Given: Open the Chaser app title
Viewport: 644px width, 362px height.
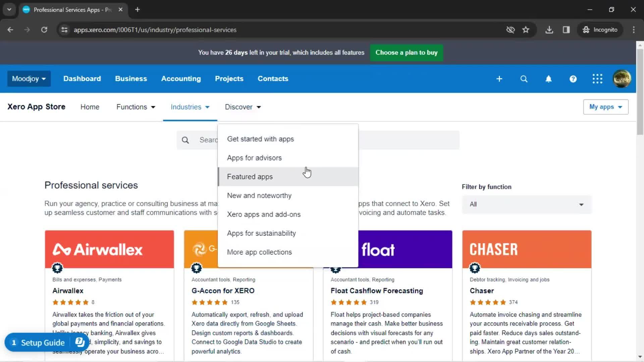Looking at the screenshot, I should tap(482, 291).
